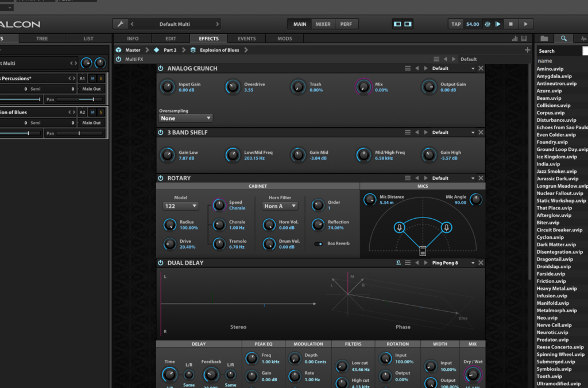Open the Dual Delay hamburger menu

click(408, 263)
